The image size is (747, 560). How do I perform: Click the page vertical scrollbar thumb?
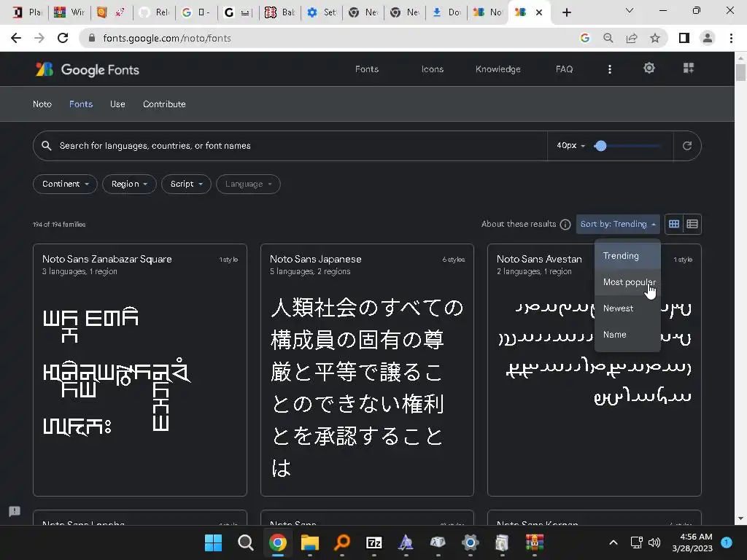[740, 72]
